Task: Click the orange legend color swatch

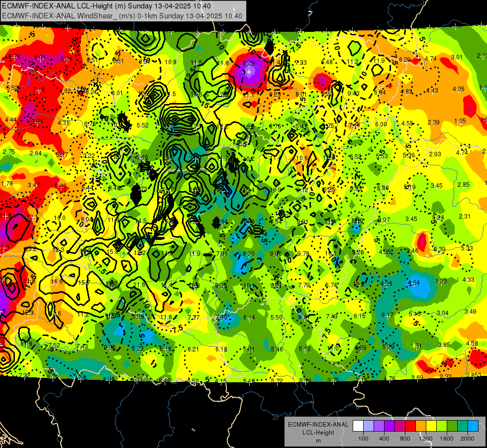Action: [x=421, y=426]
